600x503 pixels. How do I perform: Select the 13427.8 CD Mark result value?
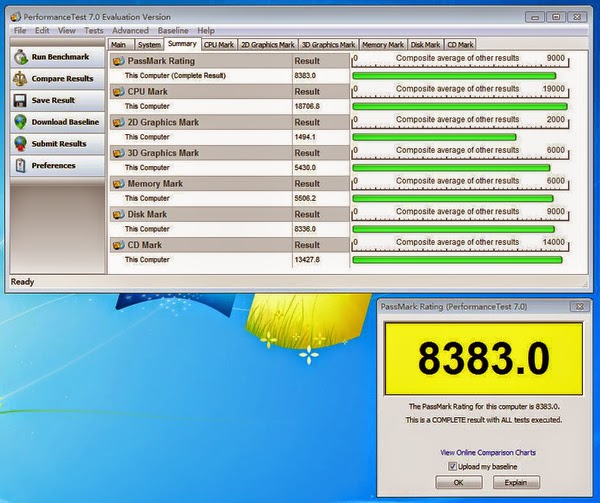point(307,260)
